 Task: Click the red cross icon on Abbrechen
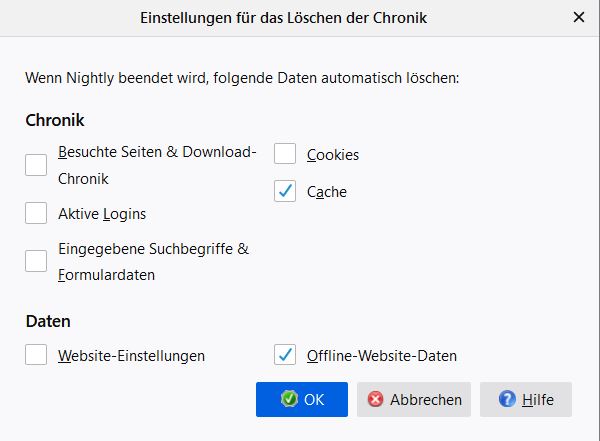tap(376, 399)
